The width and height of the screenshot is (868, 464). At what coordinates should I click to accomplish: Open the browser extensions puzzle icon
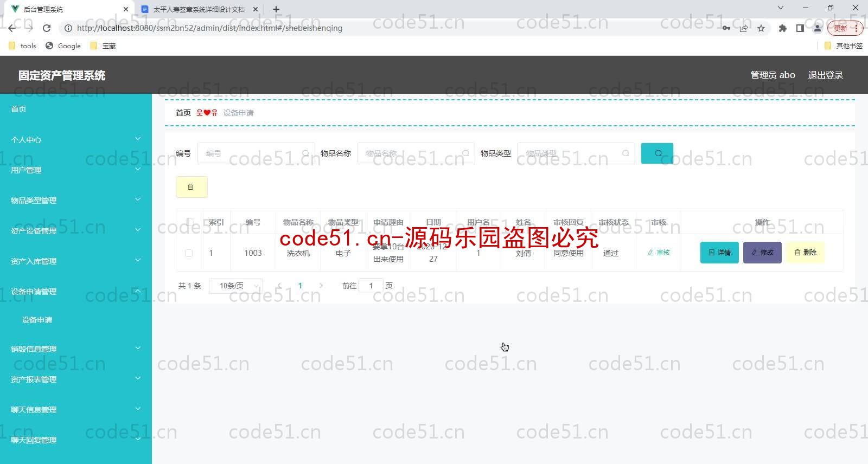(x=782, y=28)
